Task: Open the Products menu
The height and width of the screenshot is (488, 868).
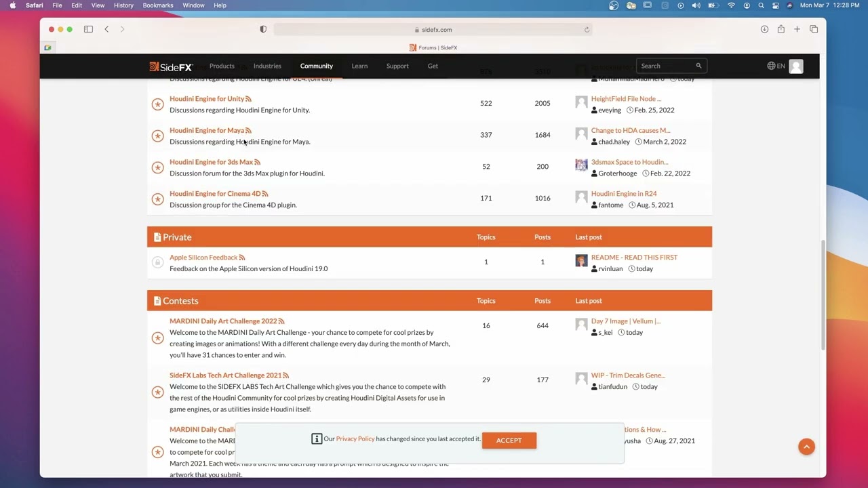Action: tap(222, 66)
